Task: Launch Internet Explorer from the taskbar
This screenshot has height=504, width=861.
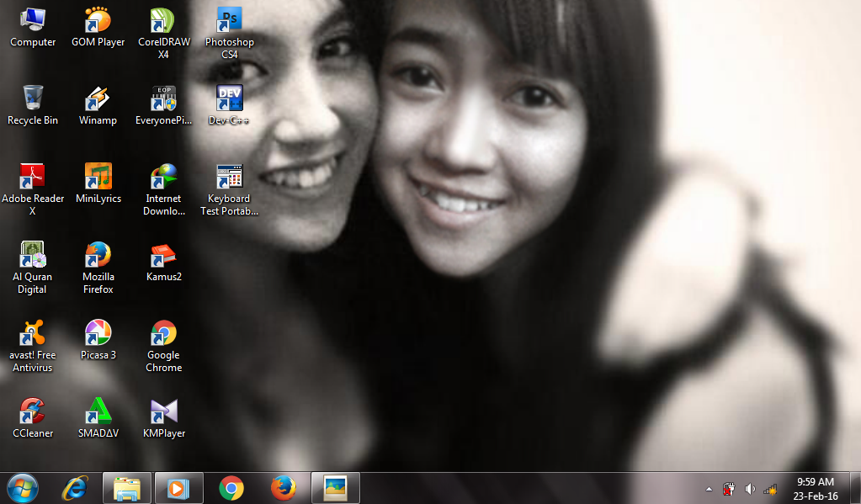Action: (x=75, y=488)
